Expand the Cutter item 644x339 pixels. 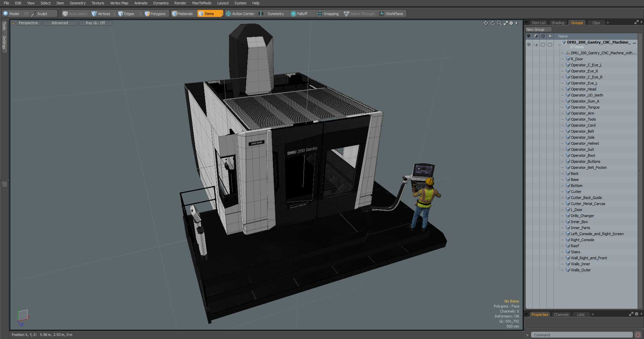tap(562, 192)
